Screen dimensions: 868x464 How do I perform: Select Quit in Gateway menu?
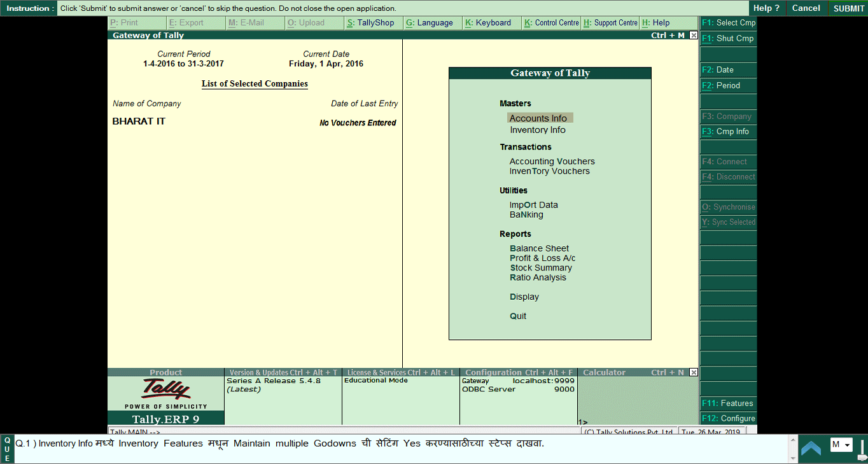click(x=518, y=316)
